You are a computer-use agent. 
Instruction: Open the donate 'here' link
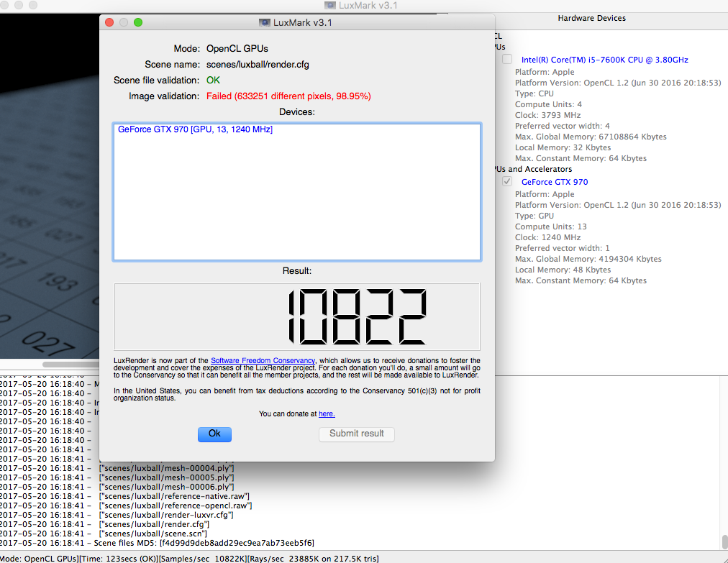[327, 414]
